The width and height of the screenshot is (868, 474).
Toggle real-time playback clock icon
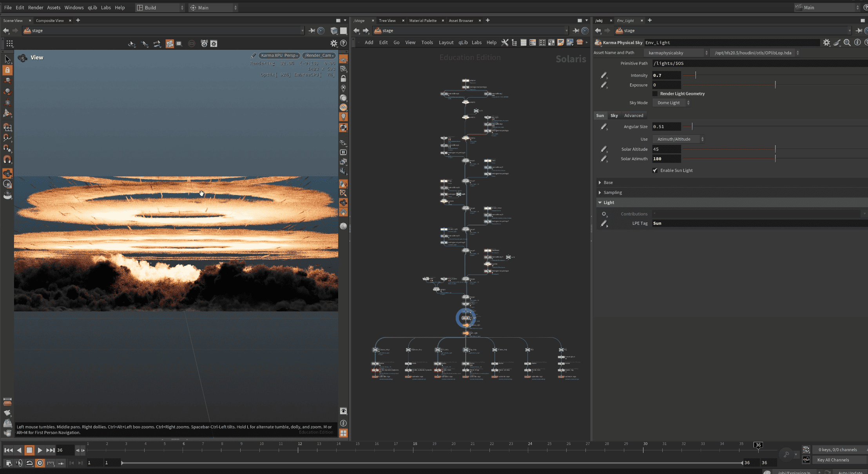40,463
